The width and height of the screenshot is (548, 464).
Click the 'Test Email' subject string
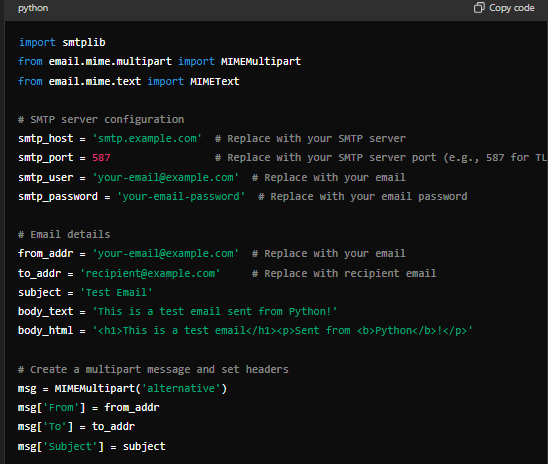tap(116, 292)
